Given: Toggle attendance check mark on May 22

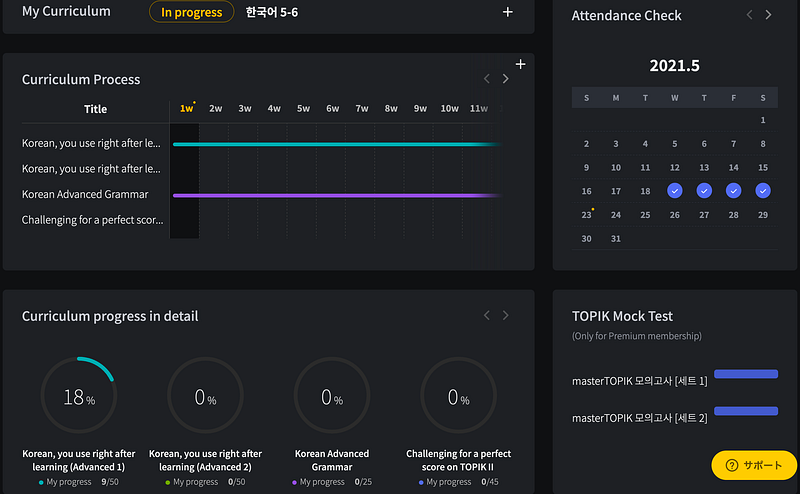Looking at the screenshot, I should [763, 191].
